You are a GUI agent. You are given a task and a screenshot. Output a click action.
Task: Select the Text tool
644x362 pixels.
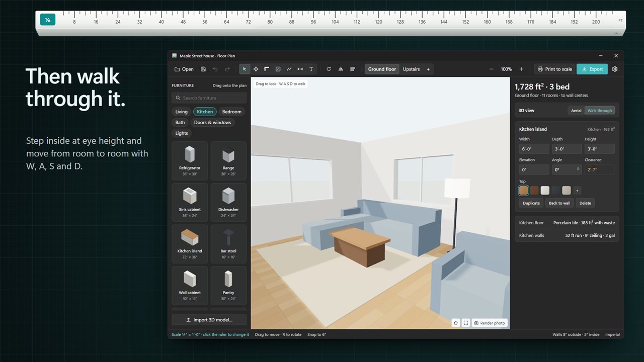[x=311, y=69]
